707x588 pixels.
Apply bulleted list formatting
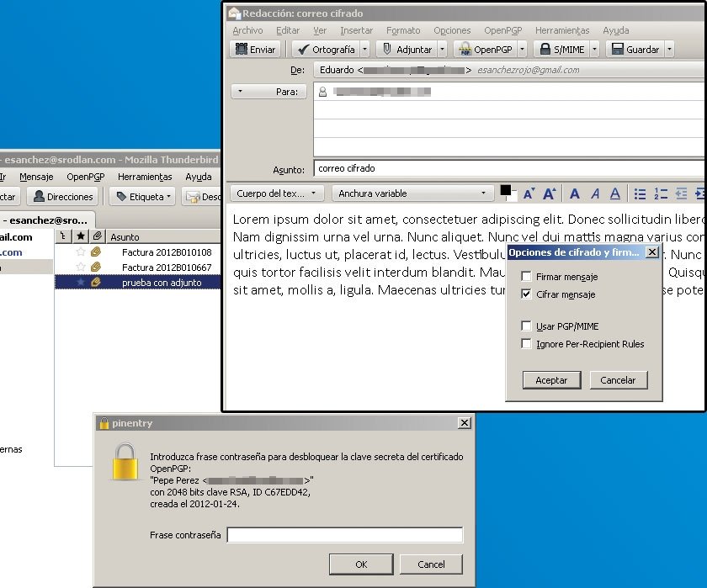[x=640, y=193]
